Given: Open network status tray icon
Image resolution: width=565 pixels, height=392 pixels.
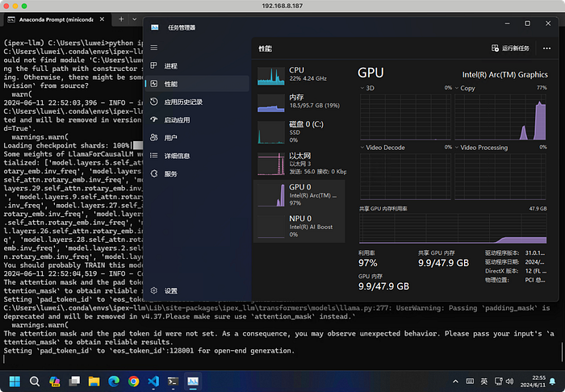Looking at the screenshot, I should point(499,382).
